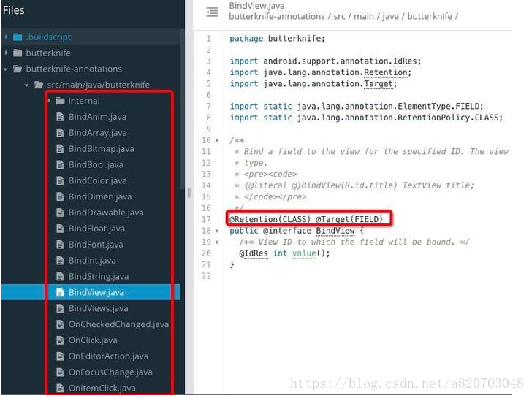Viewport: 532px width, 398px height.
Task: Fold the comment at line 19
Action: click(217, 242)
